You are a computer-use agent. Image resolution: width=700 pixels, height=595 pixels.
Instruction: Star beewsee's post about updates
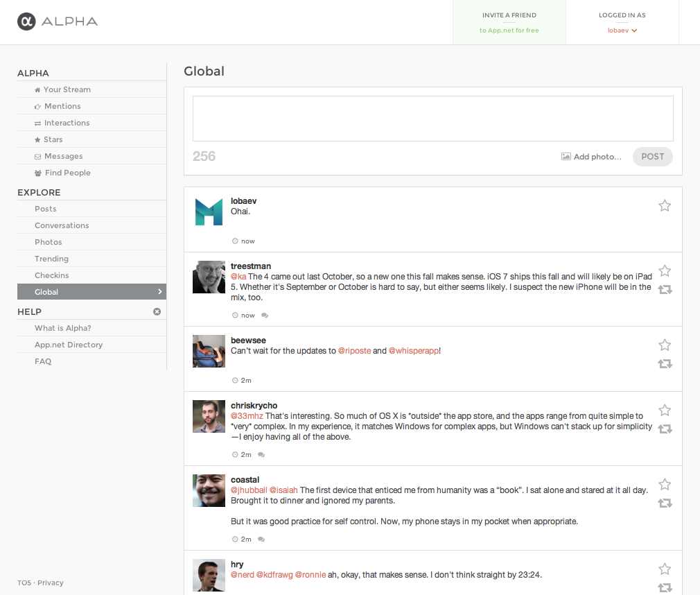tap(665, 345)
